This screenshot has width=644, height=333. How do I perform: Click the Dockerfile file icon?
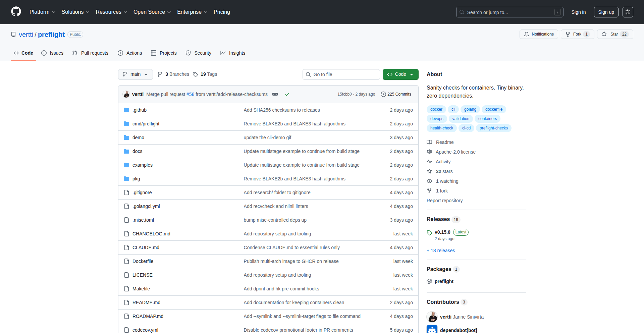126,261
